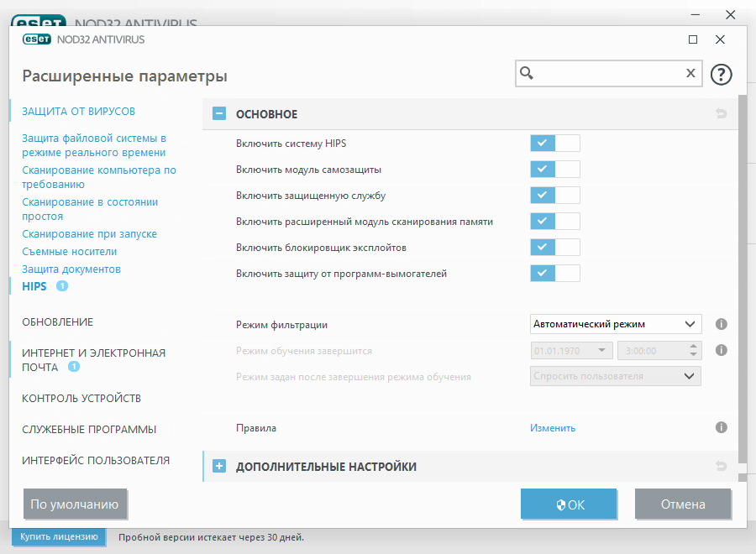Click the Изменить link for rules

click(x=552, y=427)
